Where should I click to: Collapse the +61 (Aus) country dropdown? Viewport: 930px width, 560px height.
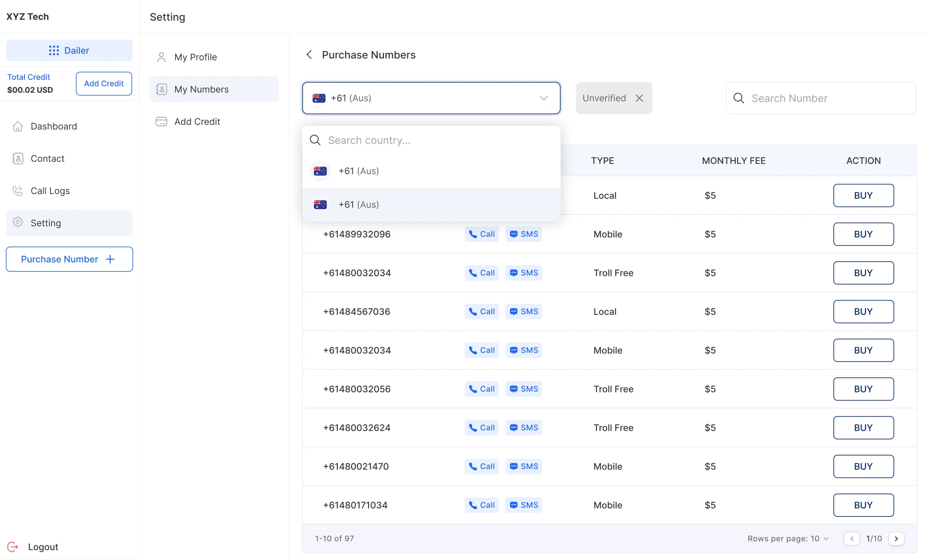tap(543, 98)
